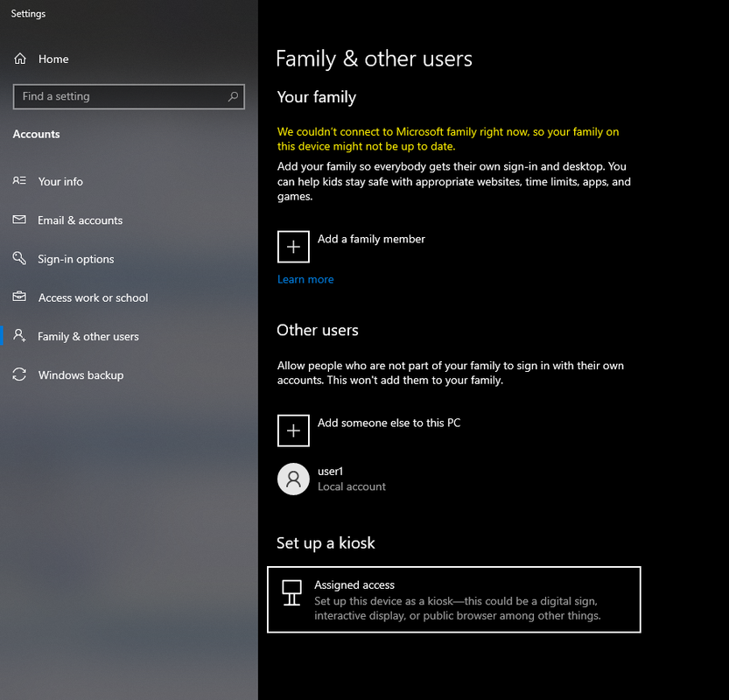Click the plus icon for Add someone else
This screenshot has height=700, width=729.
[x=293, y=430]
